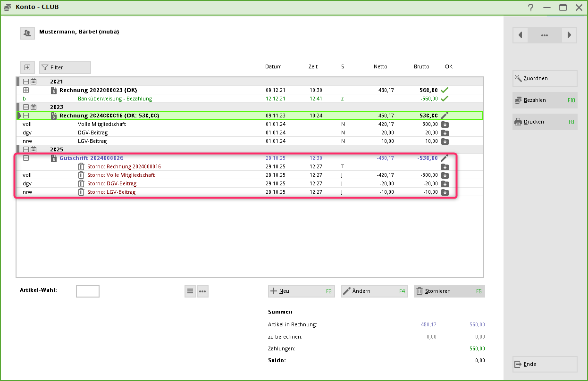Image resolution: width=588 pixels, height=381 pixels.
Task: Click pencil icon on highlighted Rechnung 2024 row
Action: [445, 116]
